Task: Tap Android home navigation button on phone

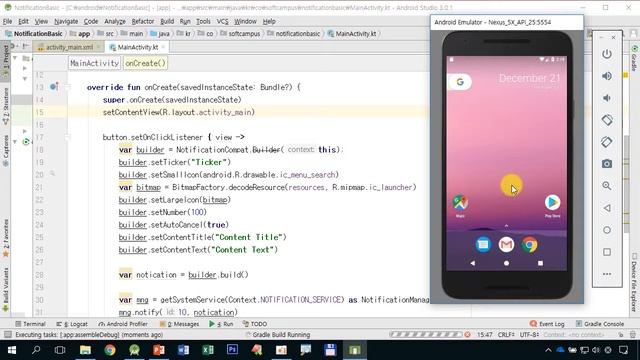Action: (506, 263)
